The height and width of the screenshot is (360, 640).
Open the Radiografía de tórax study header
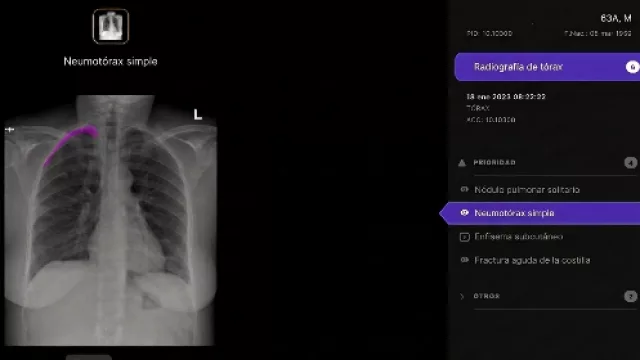tap(547, 67)
